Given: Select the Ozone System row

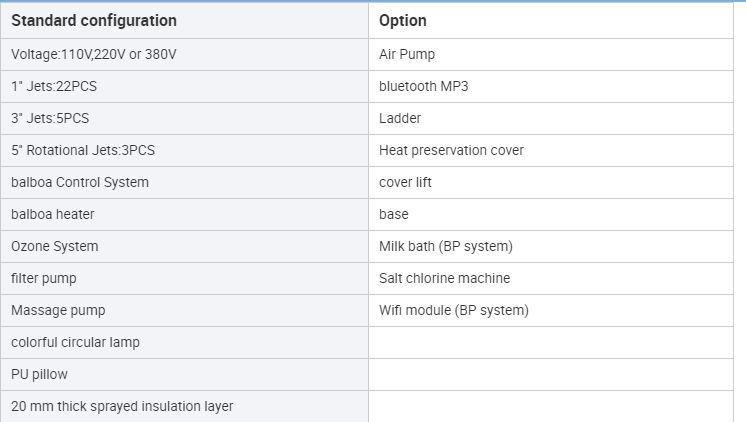Looking at the screenshot, I should (x=55, y=246).
